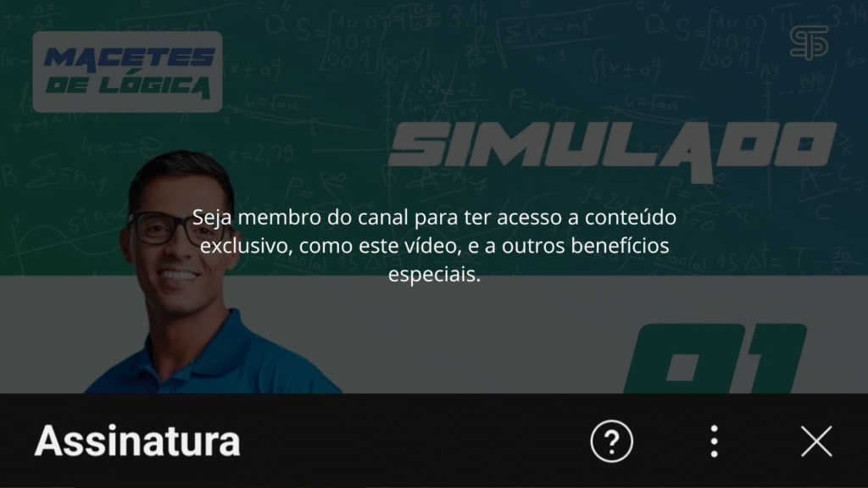
Task: Click 'DE LÓGICA' text in the logo
Action: click(128, 86)
